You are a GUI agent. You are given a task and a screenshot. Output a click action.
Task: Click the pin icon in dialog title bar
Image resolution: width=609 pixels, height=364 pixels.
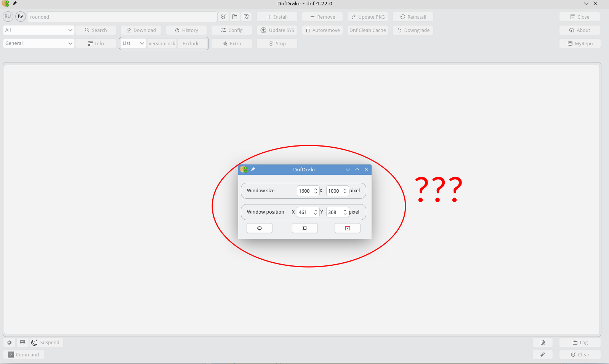tap(253, 169)
